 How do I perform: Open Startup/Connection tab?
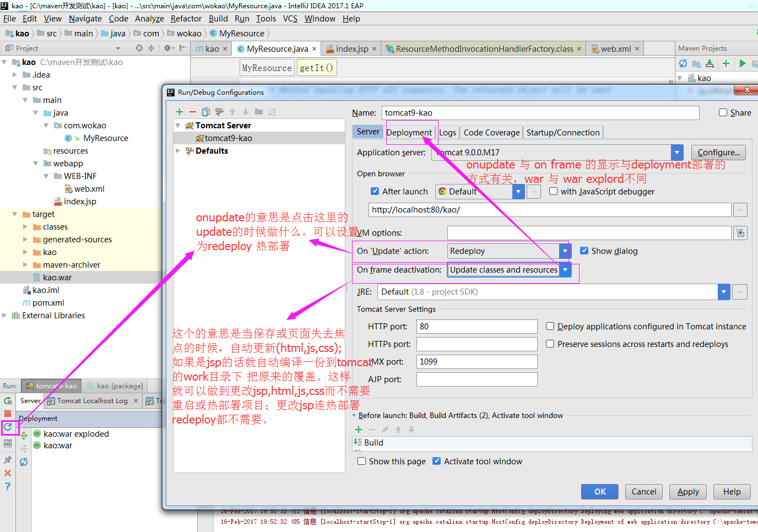(563, 133)
